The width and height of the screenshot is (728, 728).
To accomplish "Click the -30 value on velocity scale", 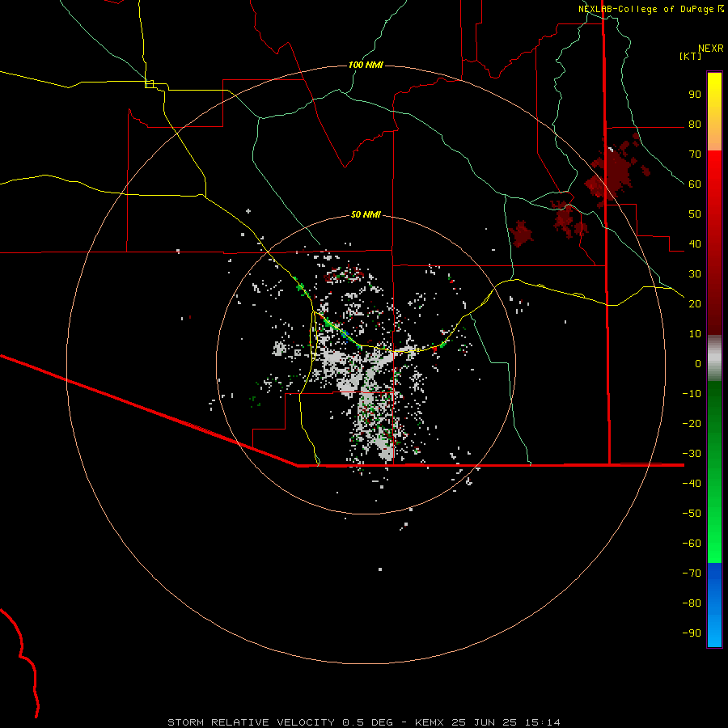I will point(692,454).
